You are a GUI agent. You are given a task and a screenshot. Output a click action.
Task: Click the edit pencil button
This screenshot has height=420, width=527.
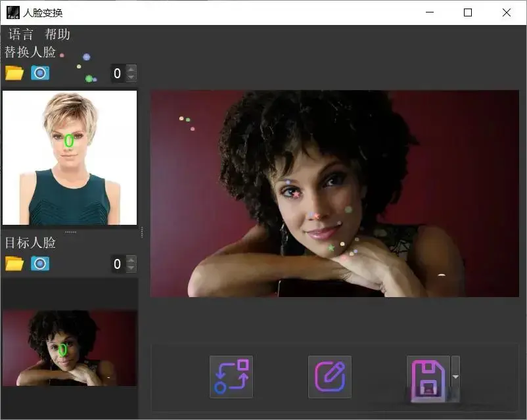coord(330,377)
